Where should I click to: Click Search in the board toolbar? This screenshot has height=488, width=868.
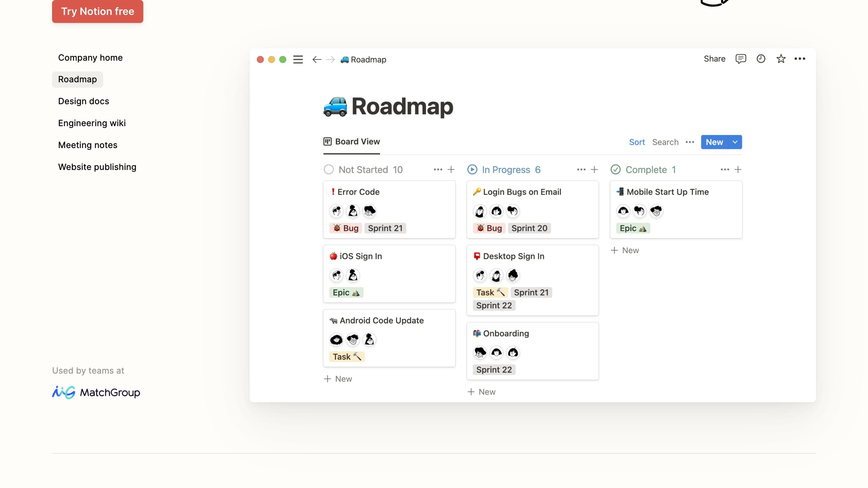coord(665,142)
